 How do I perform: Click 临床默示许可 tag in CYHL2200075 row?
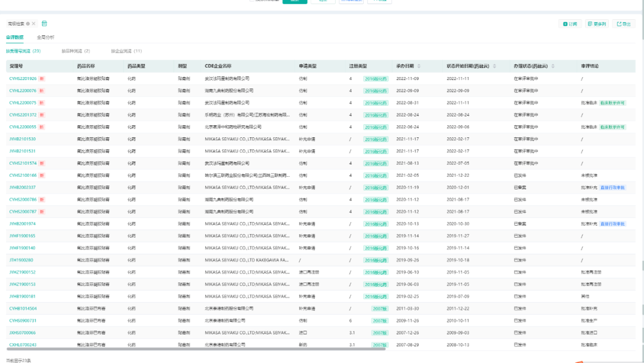point(612,103)
